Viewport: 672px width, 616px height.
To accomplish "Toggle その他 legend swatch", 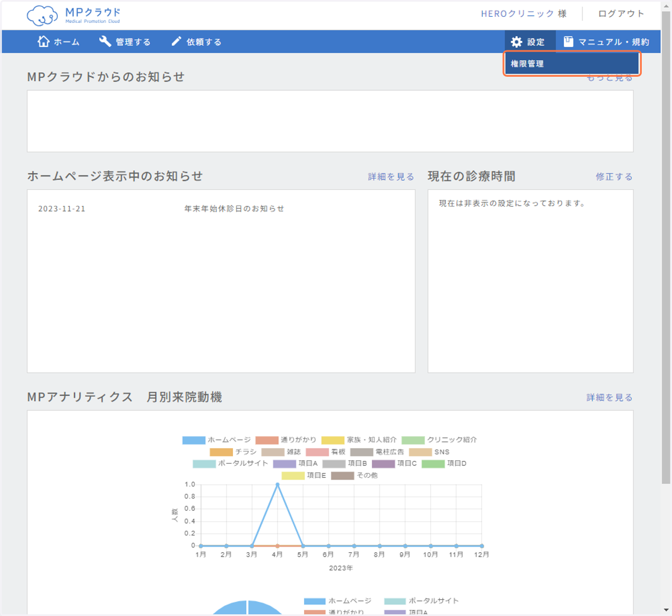I will pos(343,475).
